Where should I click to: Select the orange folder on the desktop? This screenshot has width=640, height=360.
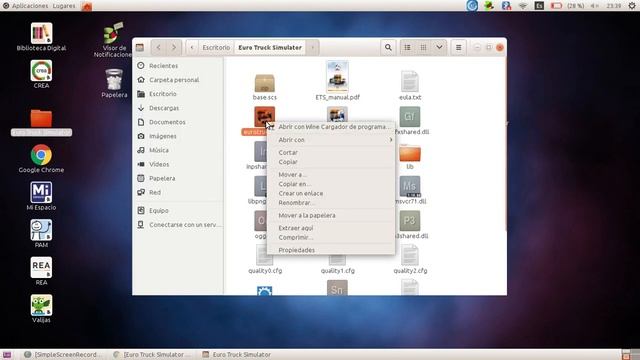[41, 118]
